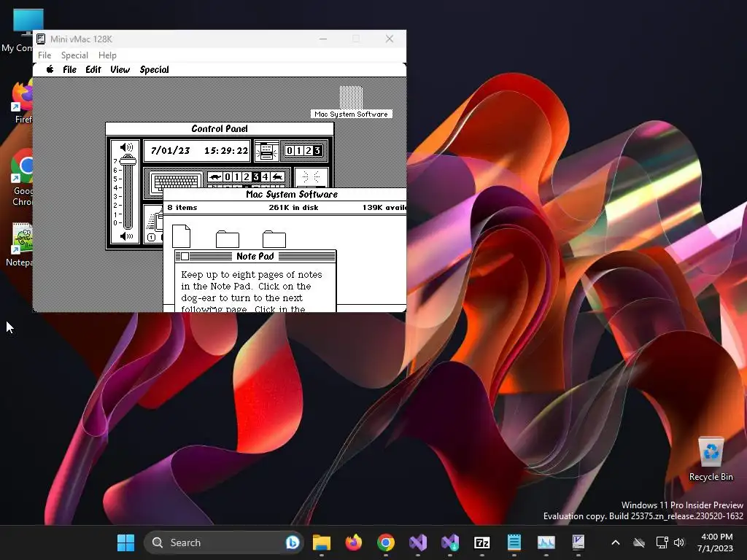The width and height of the screenshot is (747, 560).
Task: Set key repeat rate to 2
Action: [247, 177]
